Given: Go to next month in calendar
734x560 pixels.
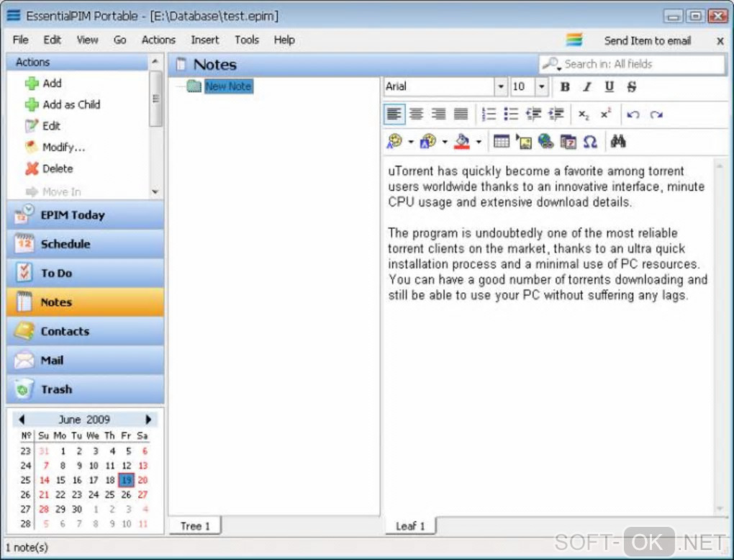Looking at the screenshot, I should click(x=148, y=419).
